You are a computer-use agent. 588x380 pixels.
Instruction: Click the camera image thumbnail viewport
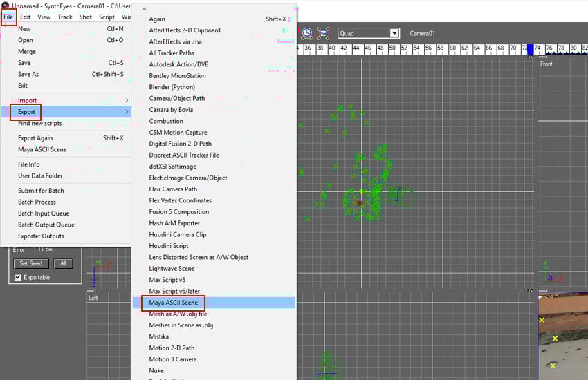[x=563, y=336]
